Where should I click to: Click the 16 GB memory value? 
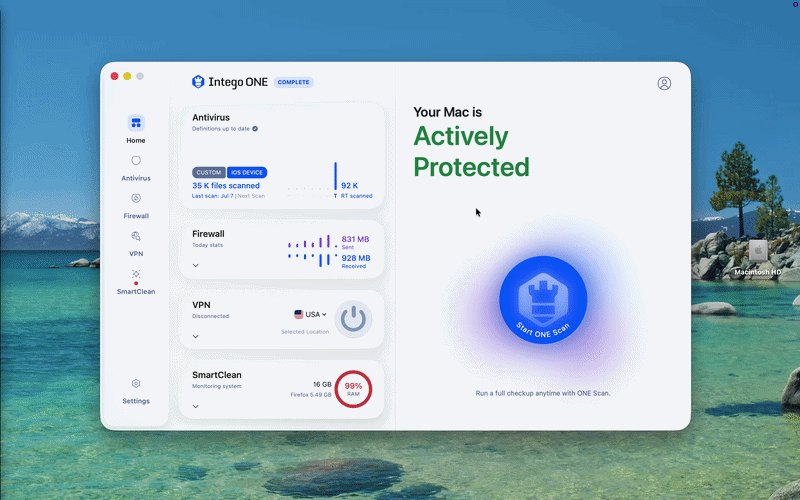click(322, 384)
